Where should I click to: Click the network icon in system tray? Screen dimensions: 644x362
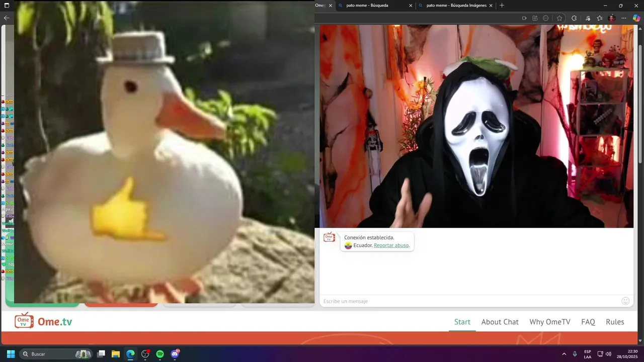point(600,354)
